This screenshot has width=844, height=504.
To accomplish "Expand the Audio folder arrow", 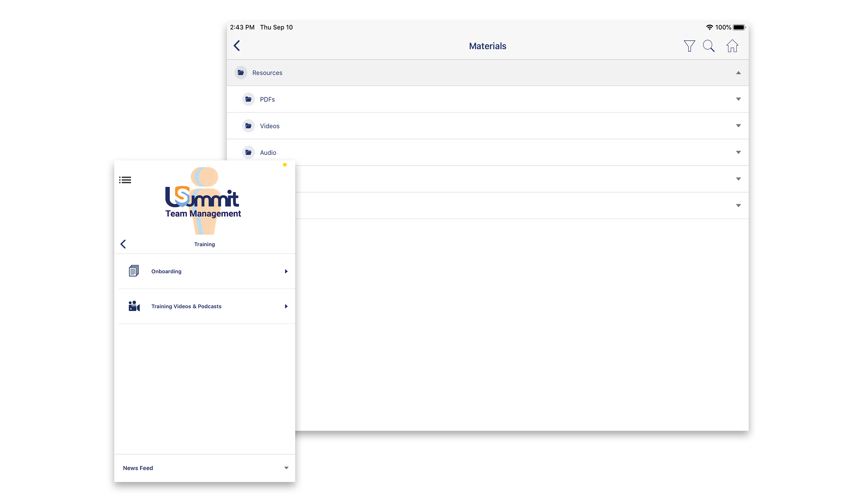I will click(738, 153).
